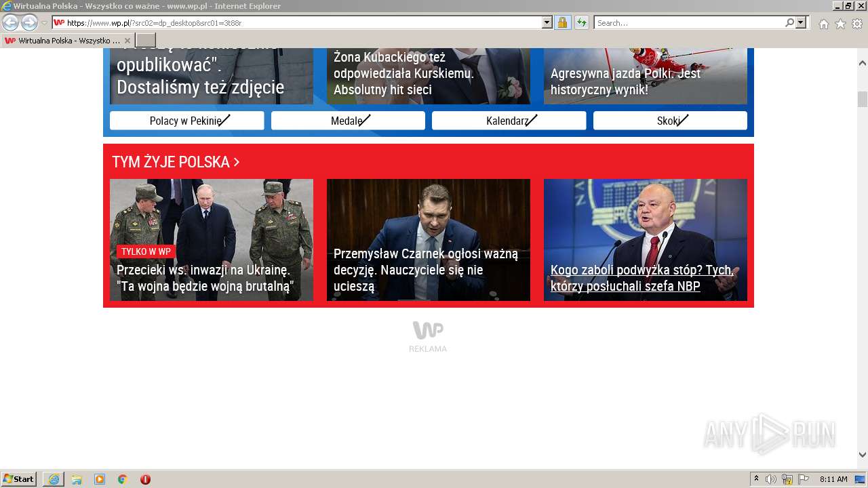Viewport: 868px width, 488px height.
Task: Open 'Przecieki ws. inwazji na Ukrainę' headline
Action: [x=205, y=278]
